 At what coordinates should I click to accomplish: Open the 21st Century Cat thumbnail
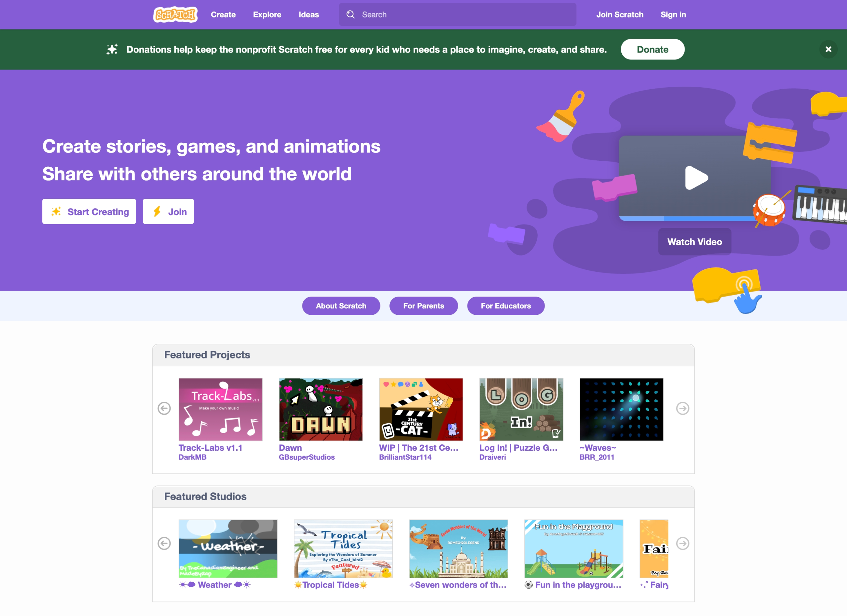point(421,410)
